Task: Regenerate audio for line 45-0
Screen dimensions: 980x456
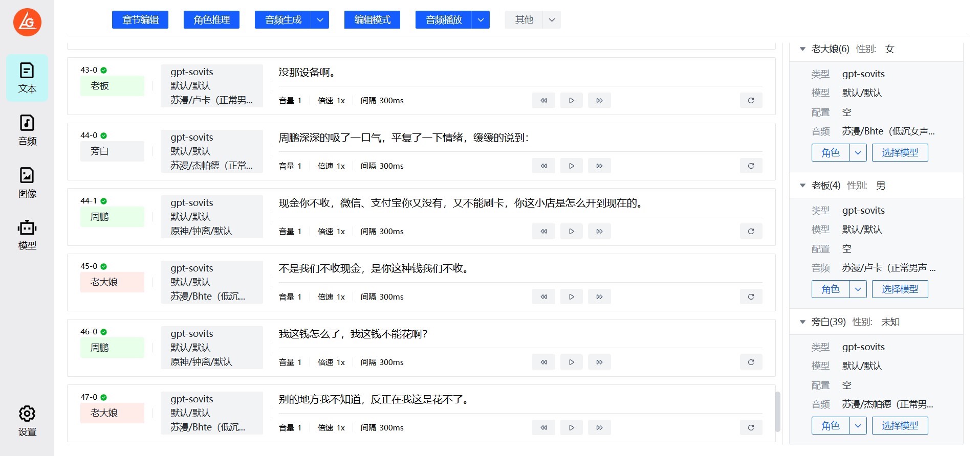Action: tap(751, 297)
